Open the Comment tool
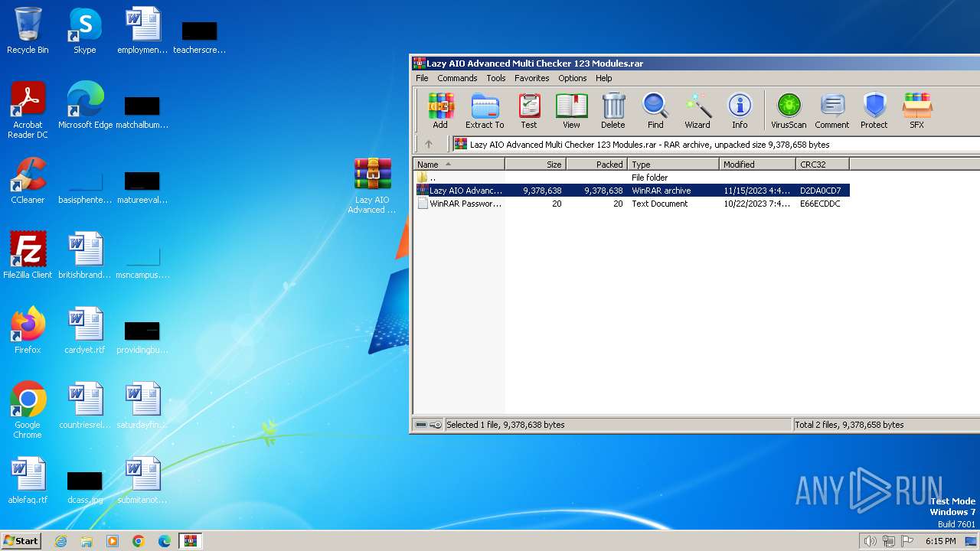The width and height of the screenshot is (980, 551). pos(832,111)
